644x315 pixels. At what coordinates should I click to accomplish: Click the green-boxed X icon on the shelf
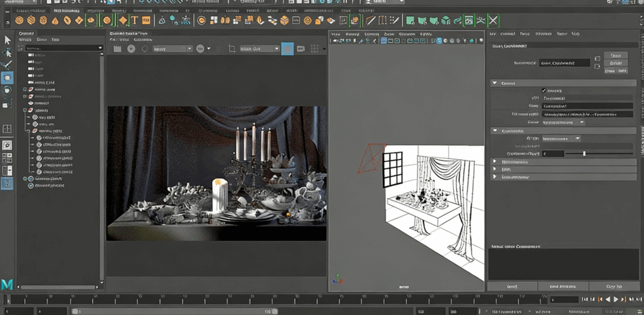coord(493,21)
